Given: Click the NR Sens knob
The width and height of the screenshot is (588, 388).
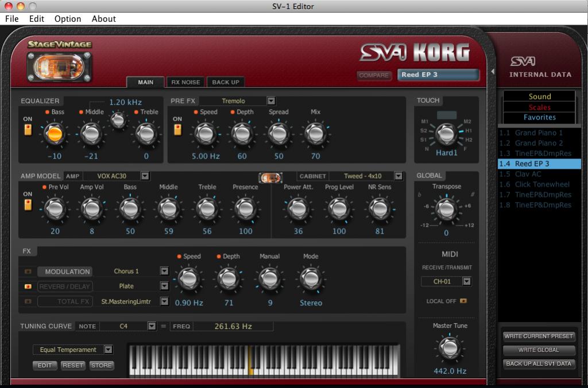Looking at the screenshot, I should click(x=380, y=209).
